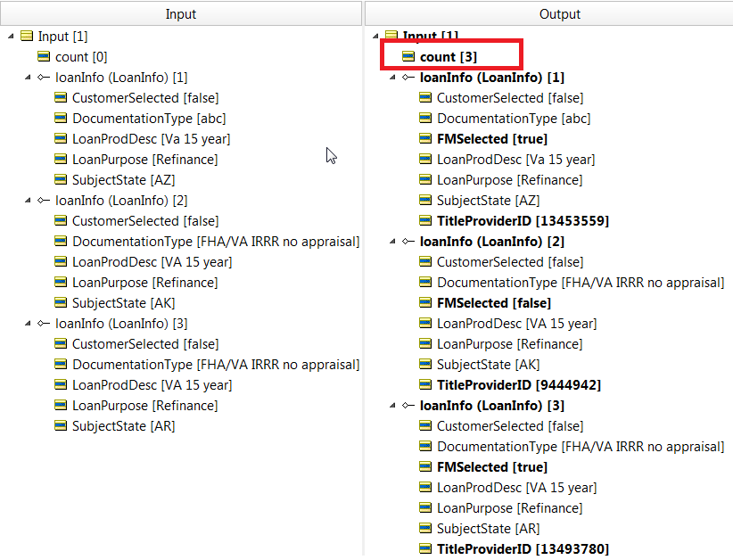Select CustomerSelected under loanInfo [2] in Input panel

[x=145, y=220]
